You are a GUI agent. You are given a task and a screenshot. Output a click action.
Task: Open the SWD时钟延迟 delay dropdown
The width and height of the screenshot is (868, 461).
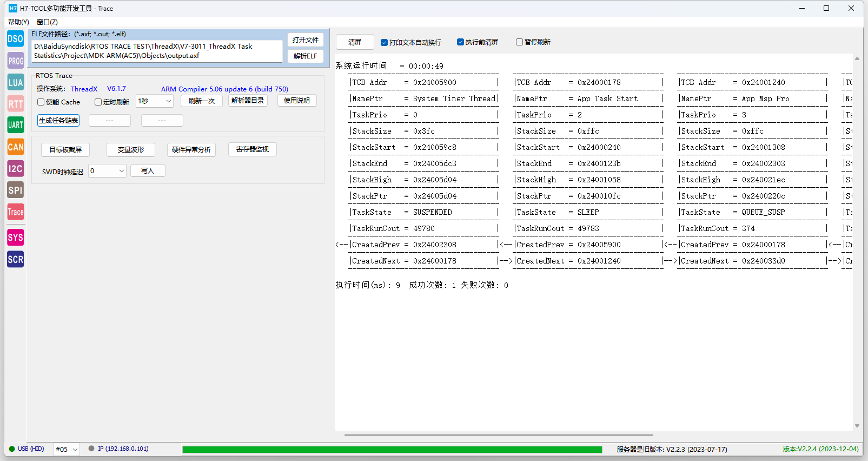[108, 170]
